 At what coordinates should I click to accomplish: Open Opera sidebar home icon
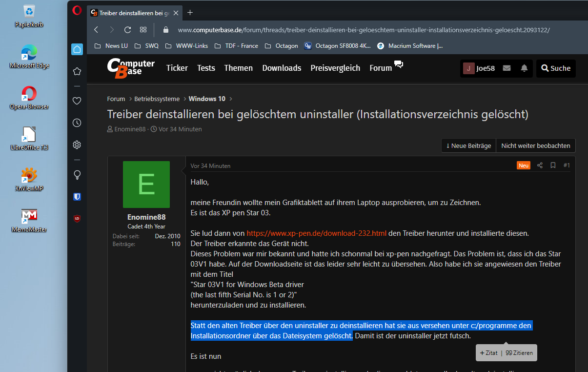[x=77, y=49]
